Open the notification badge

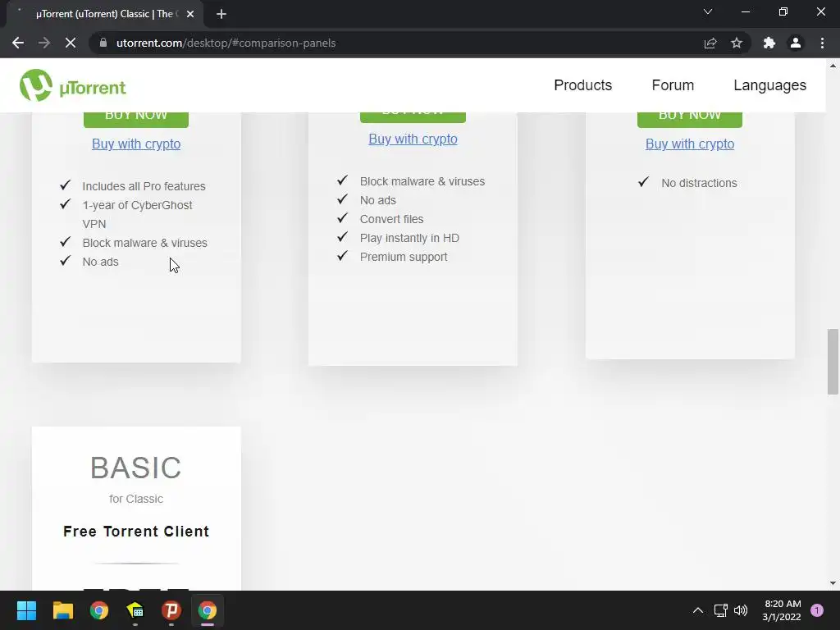pyautogui.click(x=817, y=610)
